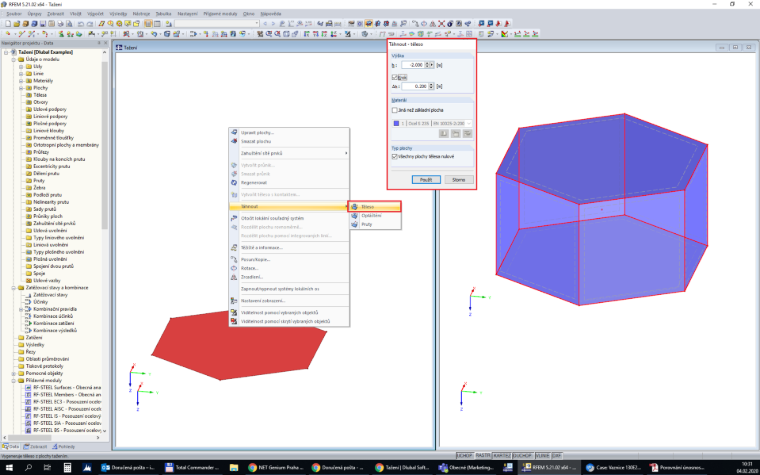Collapse the Přídavné moduly tree node
Image resolution: width=760 pixels, height=475 pixels.
pos(14,380)
